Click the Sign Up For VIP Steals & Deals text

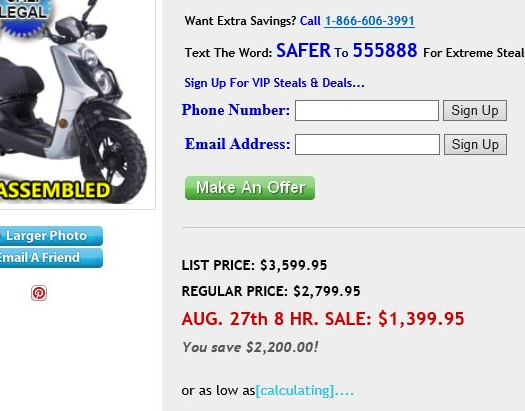[x=274, y=83]
